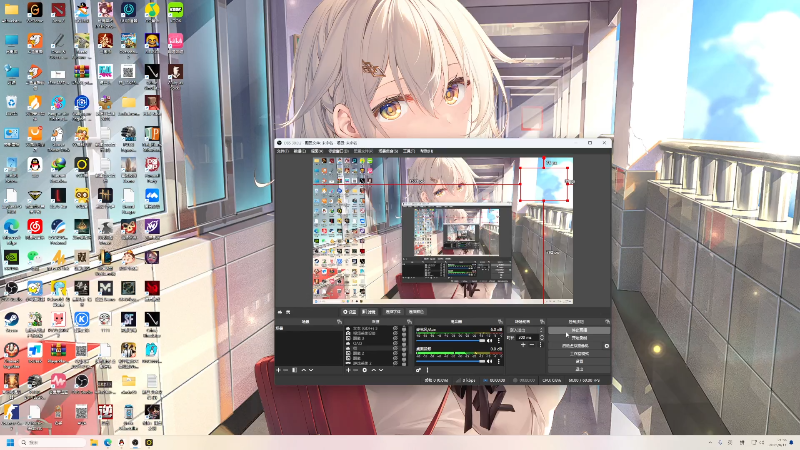
Task: Open the Windows Start button
Action: [10, 442]
